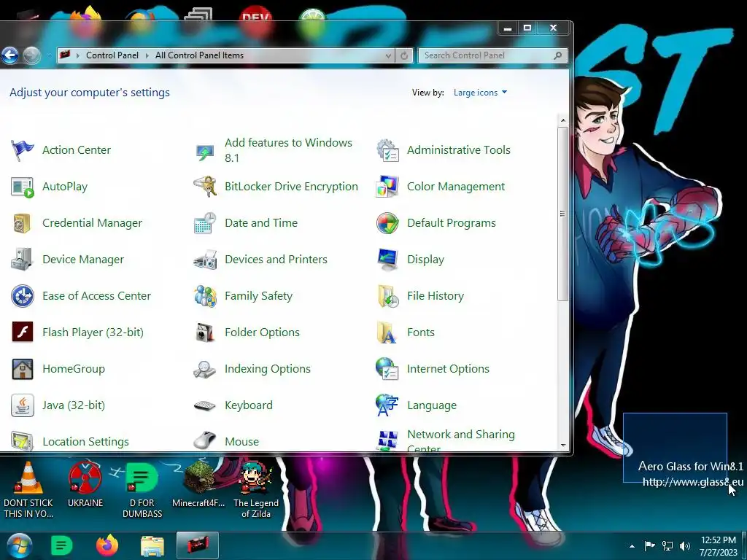Open the green app on the taskbar
This screenshot has height=560, width=747.
tap(61, 545)
